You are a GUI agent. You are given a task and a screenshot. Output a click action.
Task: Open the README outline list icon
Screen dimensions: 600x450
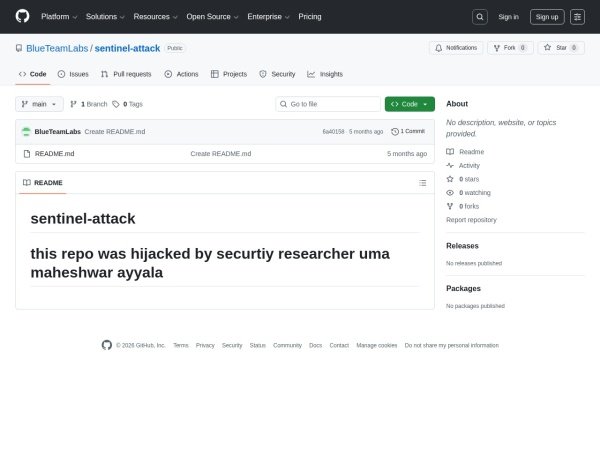(422, 183)
